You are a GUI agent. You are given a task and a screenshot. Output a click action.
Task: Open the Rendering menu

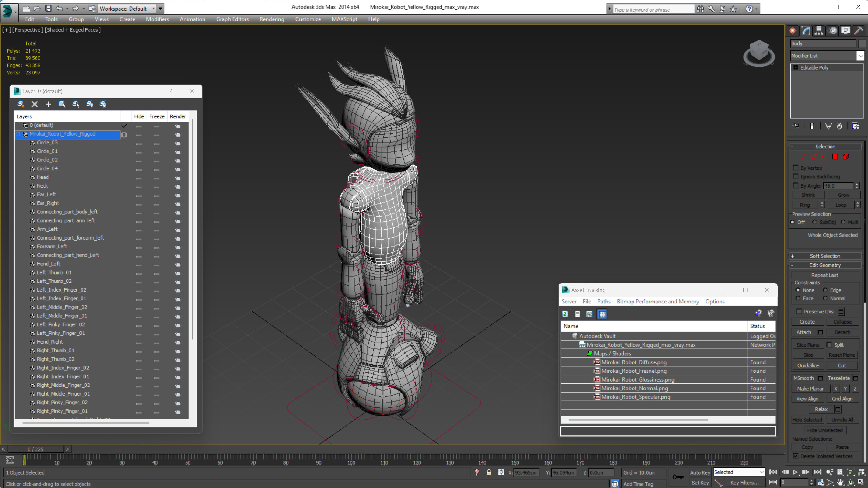(x=272, y=19)
